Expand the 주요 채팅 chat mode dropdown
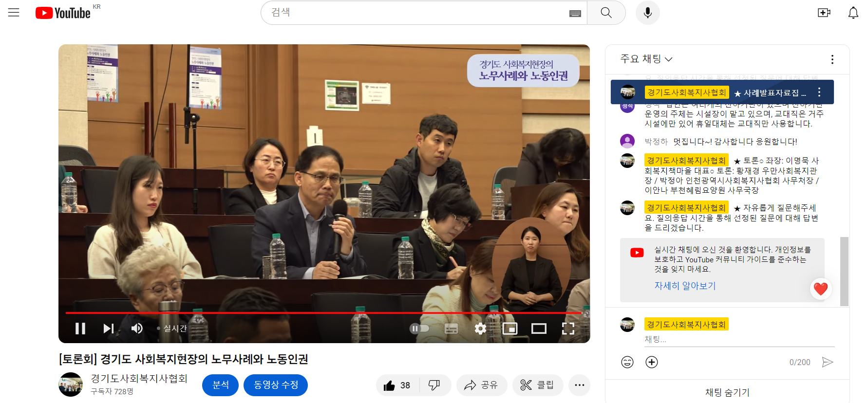The height and width of the screenshot is (403, 868). (646, 59)
